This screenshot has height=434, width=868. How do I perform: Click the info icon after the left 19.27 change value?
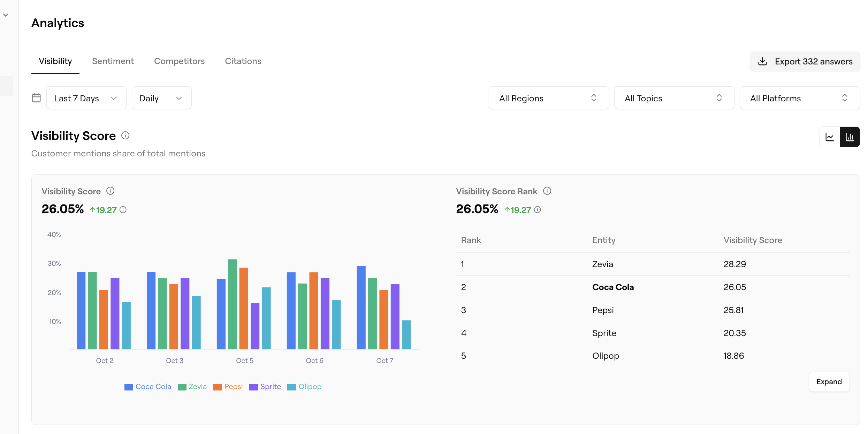tap(123, 210)
